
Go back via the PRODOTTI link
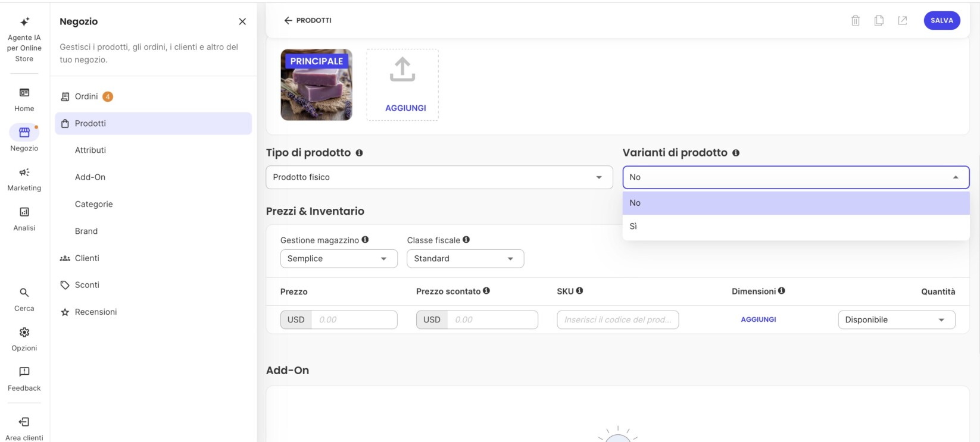(308, 20)
